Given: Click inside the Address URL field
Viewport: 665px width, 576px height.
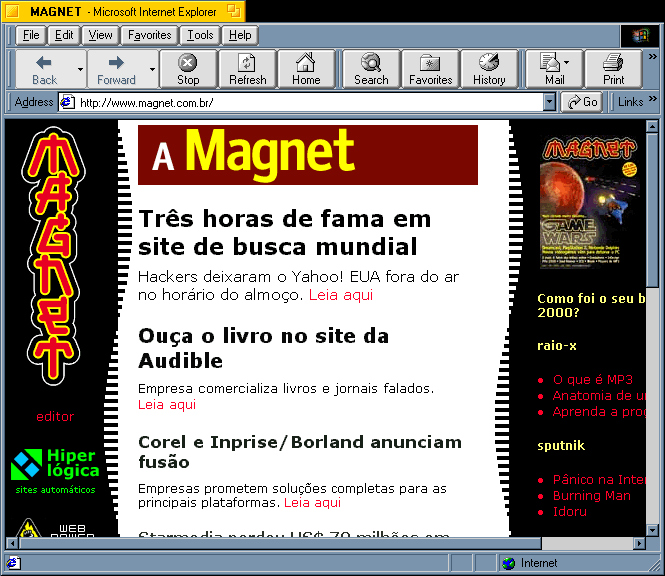Looking at the screenshot, I should (300, 102).
